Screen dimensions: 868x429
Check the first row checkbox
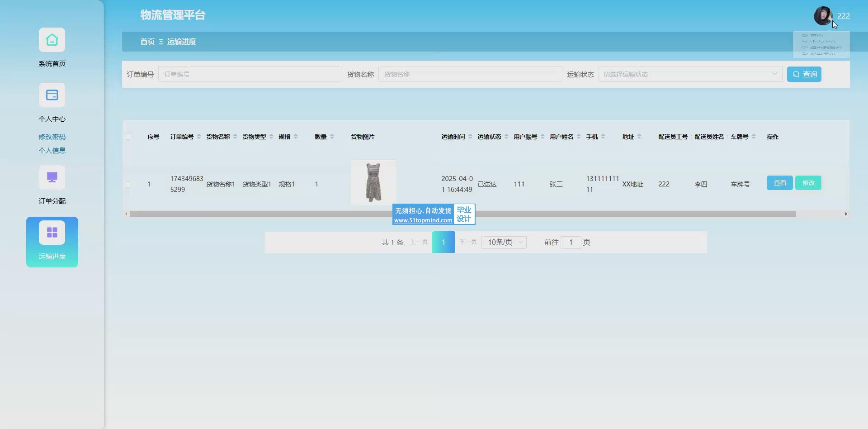click(128, 184)
